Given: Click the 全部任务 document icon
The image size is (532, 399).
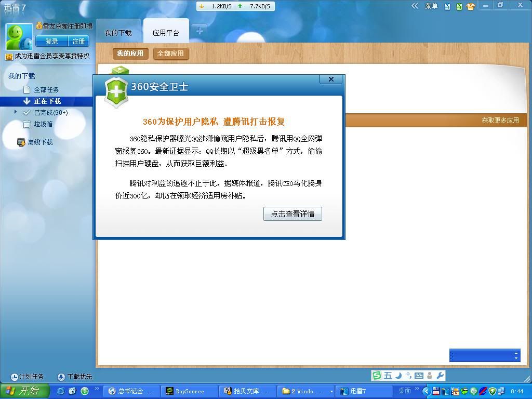Looking at the screenshot, I should [x=26, y=89].
